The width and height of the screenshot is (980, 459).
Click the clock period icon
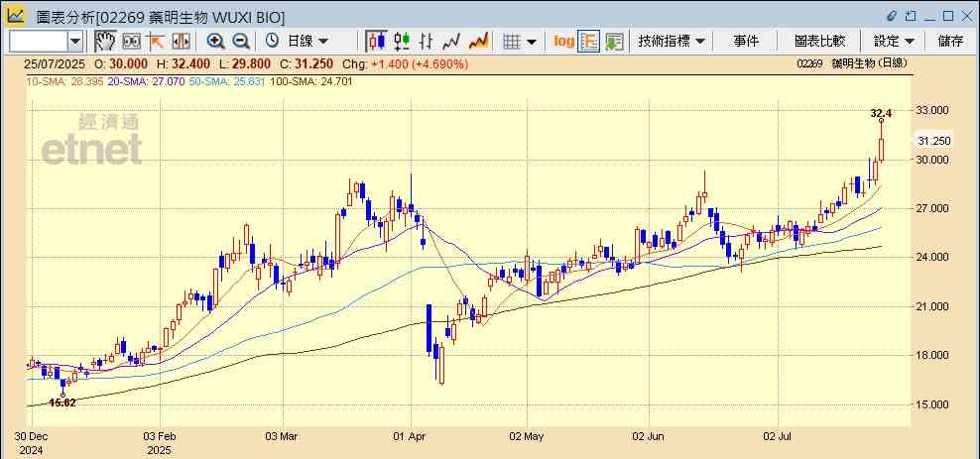tap(272, 42)
